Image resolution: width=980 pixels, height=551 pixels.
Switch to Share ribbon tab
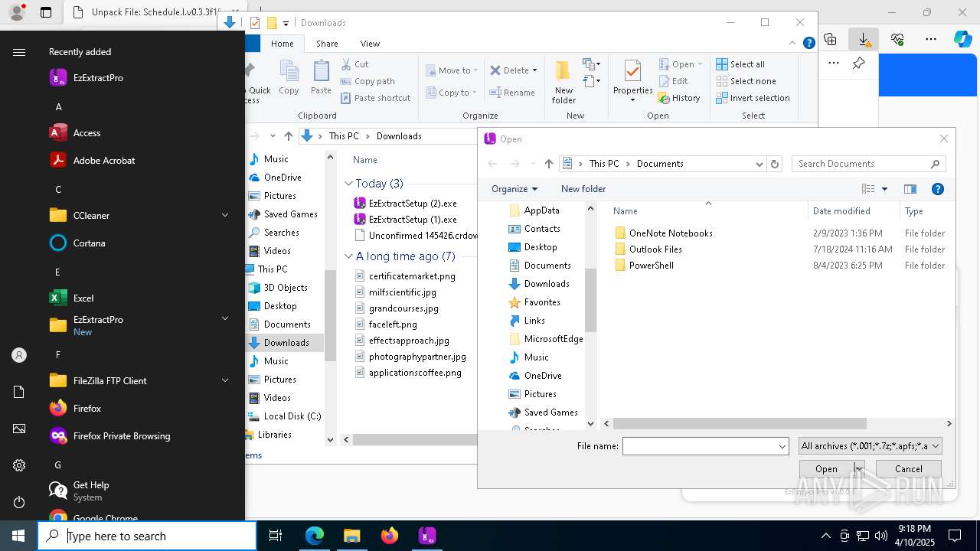click(327, 44)
